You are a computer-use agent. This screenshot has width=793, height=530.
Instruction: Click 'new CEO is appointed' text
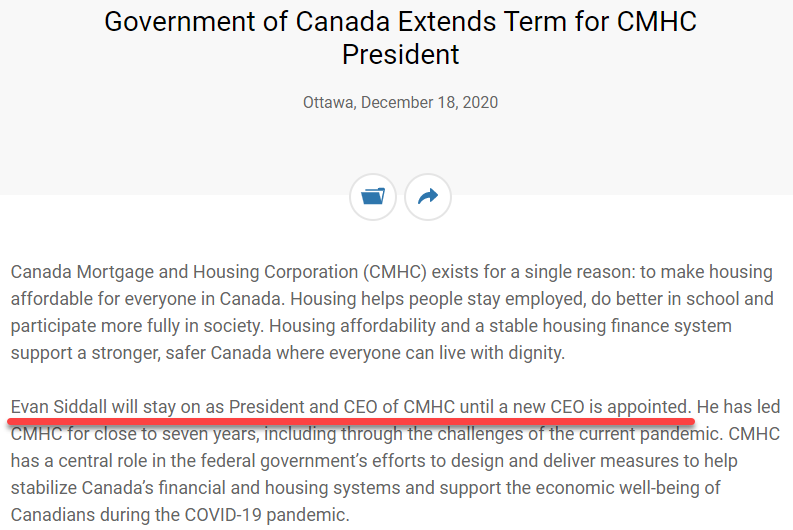[601, 407]
